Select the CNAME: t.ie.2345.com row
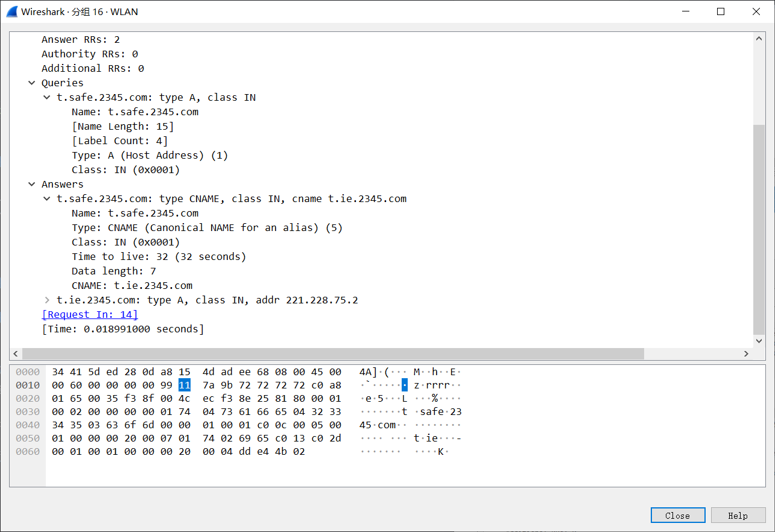Screen dimensions: 775x532 click(x=132, y=286)
